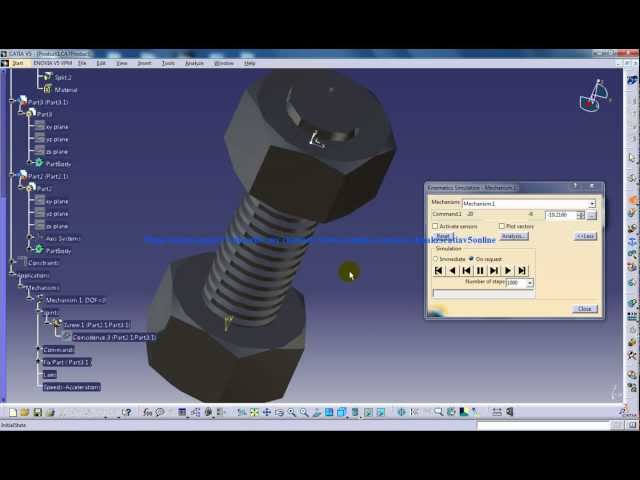The image size is (640, 480).
Task: Click the Zoom In magnifier icon
Action: coord(291,412)
